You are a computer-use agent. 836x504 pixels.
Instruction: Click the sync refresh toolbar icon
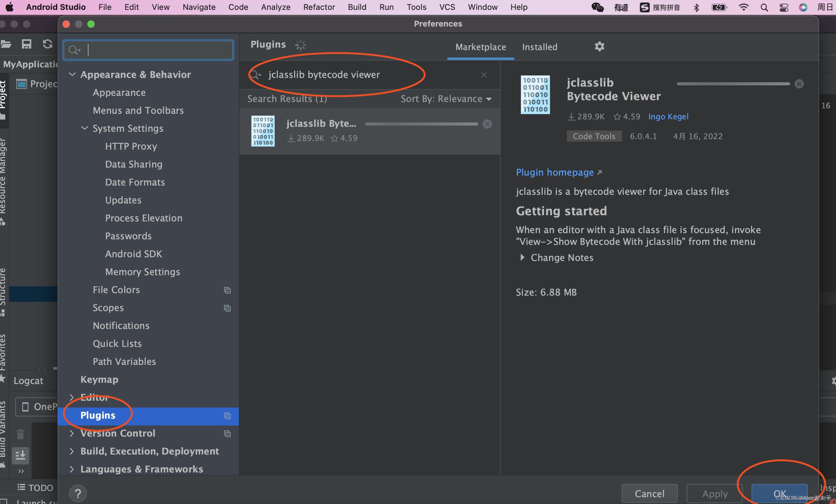point(48,44)
